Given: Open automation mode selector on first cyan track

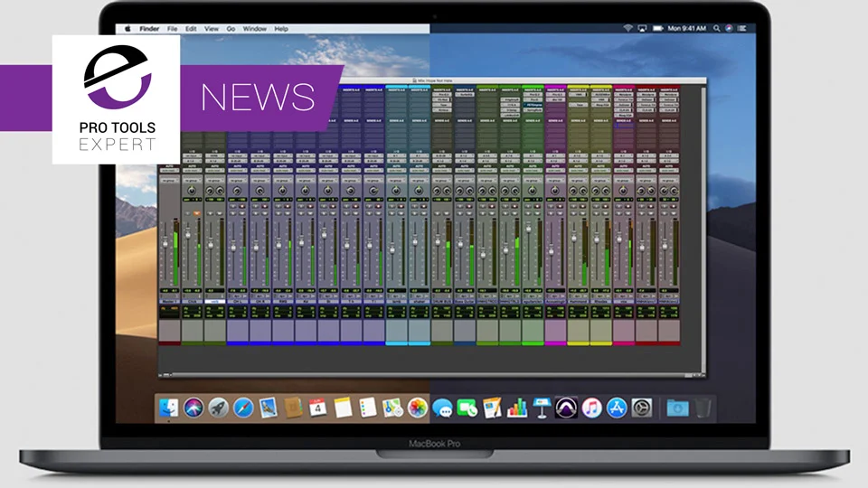Looking at the screenshot, I should point(396,171).
